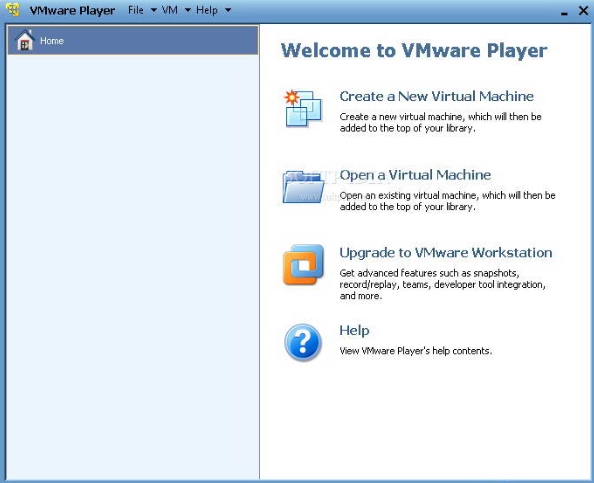The height and width of the screenshot is (483, 594).
Task: Follow the Open a Virtual Machine link
Action: pyautogui.click(x=415, y=175)
